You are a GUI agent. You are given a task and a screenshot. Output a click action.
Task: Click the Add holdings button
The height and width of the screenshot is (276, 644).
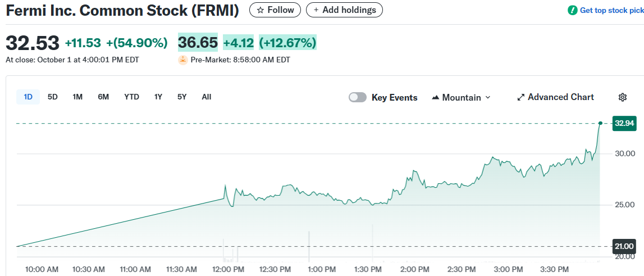tap(344, 10)
